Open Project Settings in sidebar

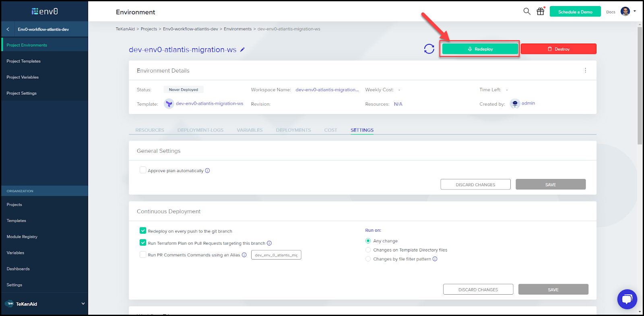coord(45,93)
